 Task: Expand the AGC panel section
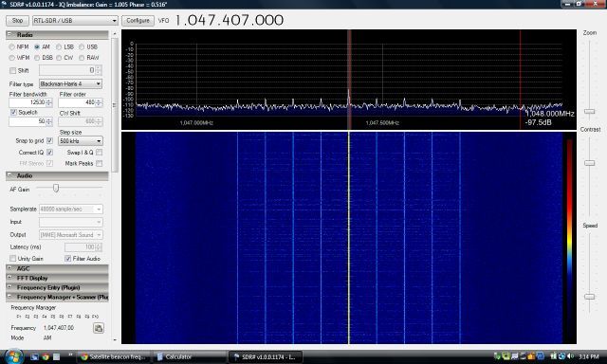(57, 268)
